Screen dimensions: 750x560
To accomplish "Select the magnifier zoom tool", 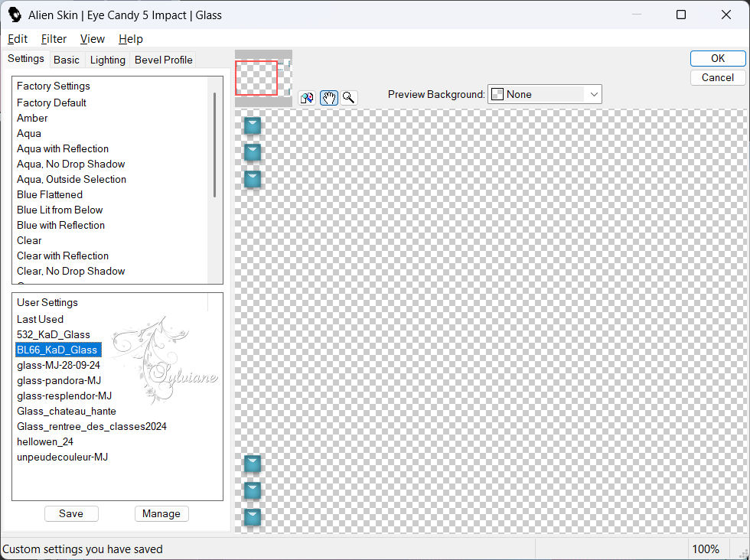I will click(x=349, y=98).
